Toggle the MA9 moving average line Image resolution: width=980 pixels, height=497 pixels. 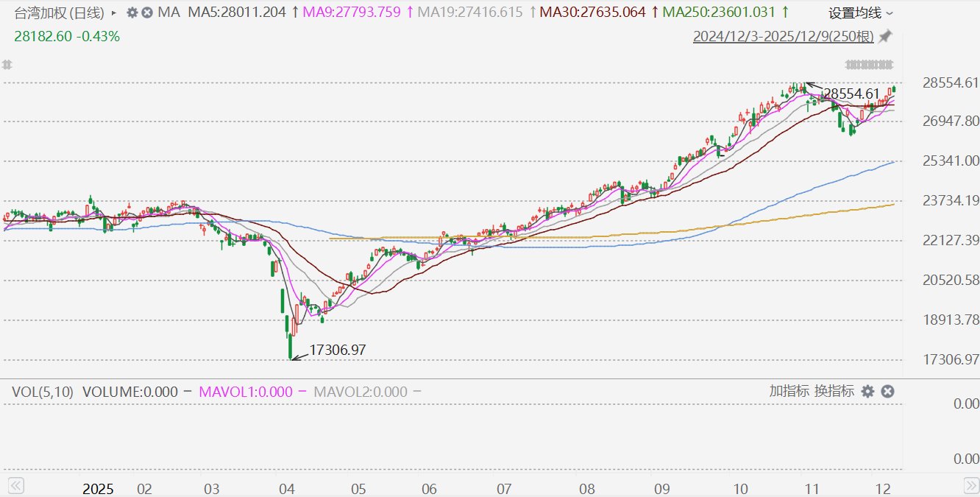352,13
